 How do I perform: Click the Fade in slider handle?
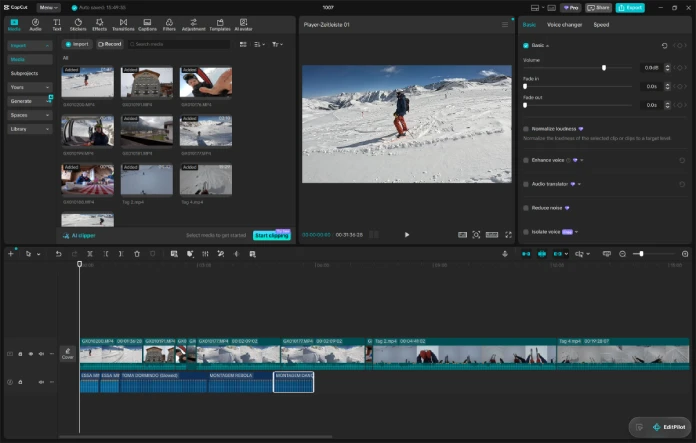click(x=525, y=87)
